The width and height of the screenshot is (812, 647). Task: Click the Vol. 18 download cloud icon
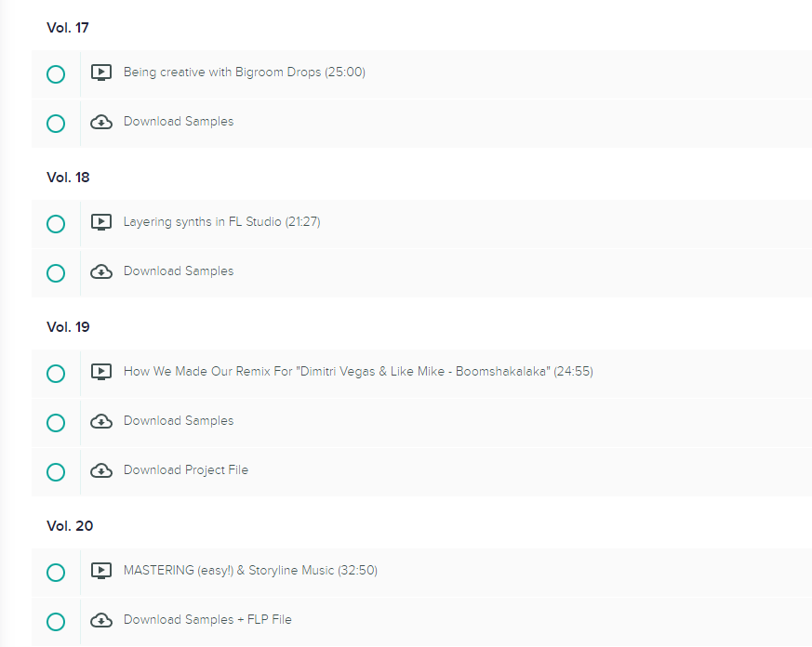click(101, 271)
